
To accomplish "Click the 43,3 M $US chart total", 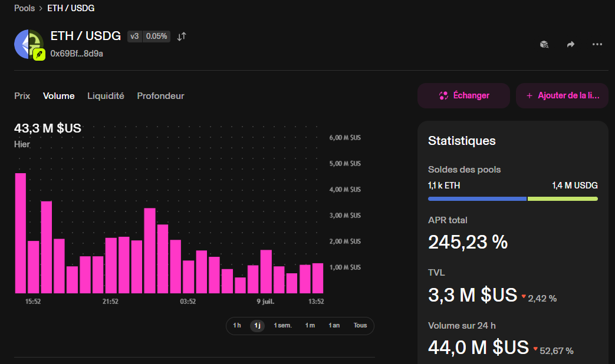I will (x=47, y=128).
